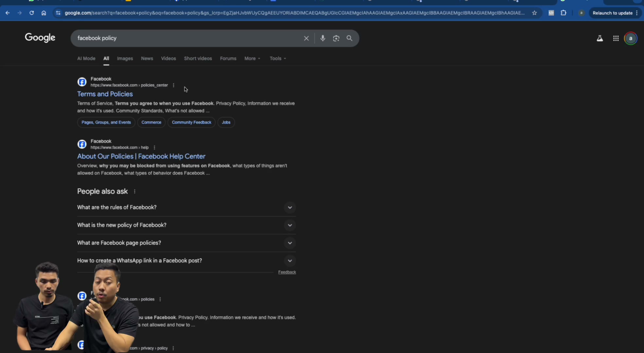Expand "What are the rules of Facebook?"
Screen dimensions: 644x353
(x=187, y=207)
